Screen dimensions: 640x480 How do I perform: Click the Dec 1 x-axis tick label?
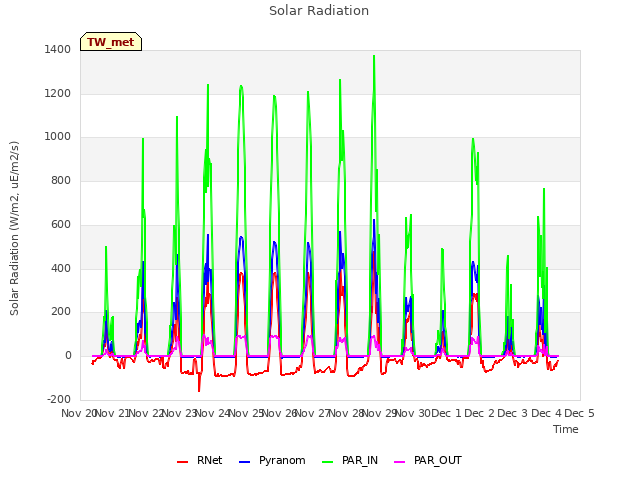[x=446, y=413]
